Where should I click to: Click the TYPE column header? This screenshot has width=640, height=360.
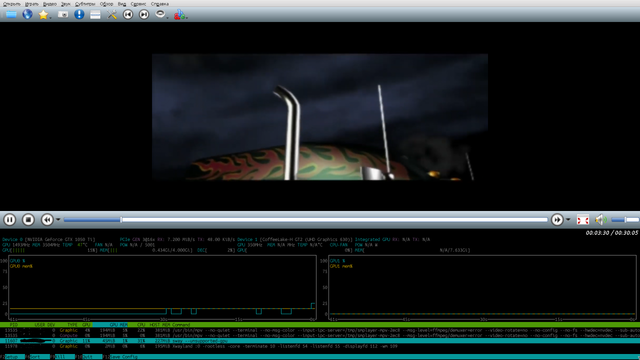click(72, 325)
